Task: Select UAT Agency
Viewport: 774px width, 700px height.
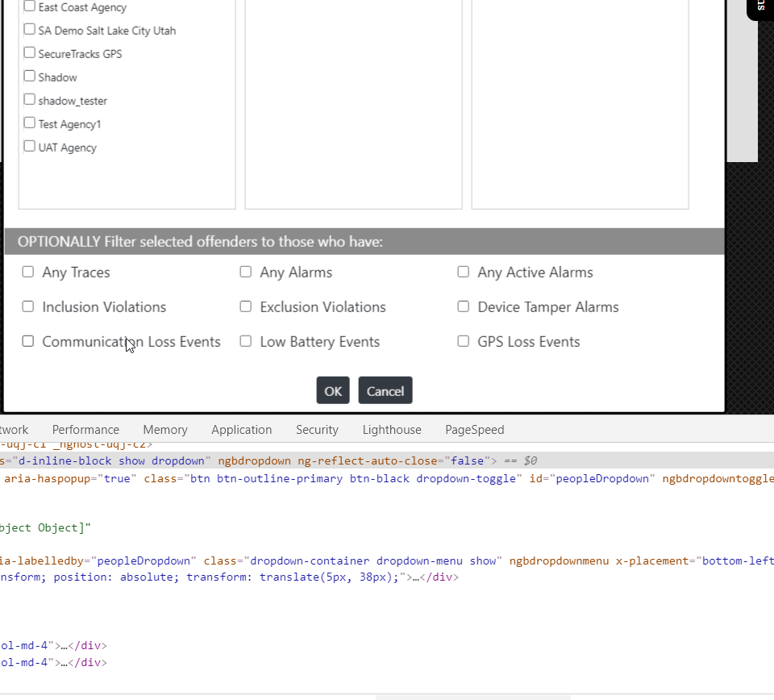Action: click(29, 147)
